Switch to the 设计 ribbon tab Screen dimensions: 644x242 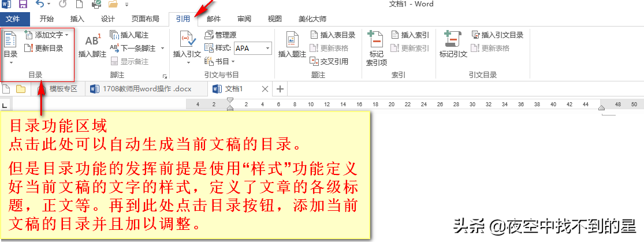click(x=107, y=19)
